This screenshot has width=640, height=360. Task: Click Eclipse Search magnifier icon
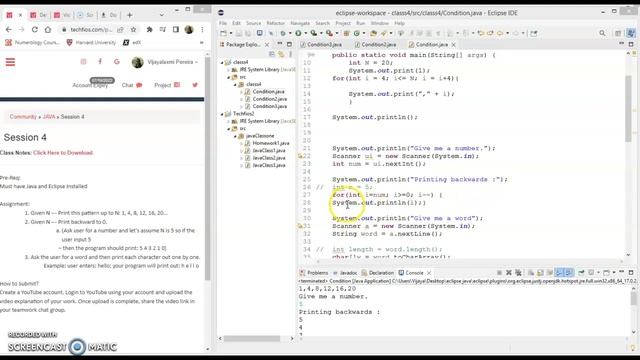point(602,33)
